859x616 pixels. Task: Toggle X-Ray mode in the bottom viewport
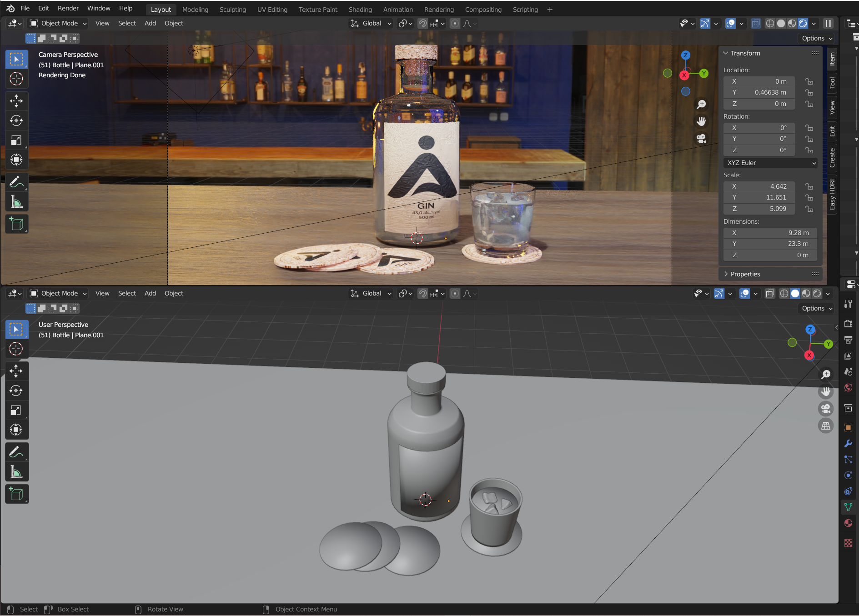point(770,293)
